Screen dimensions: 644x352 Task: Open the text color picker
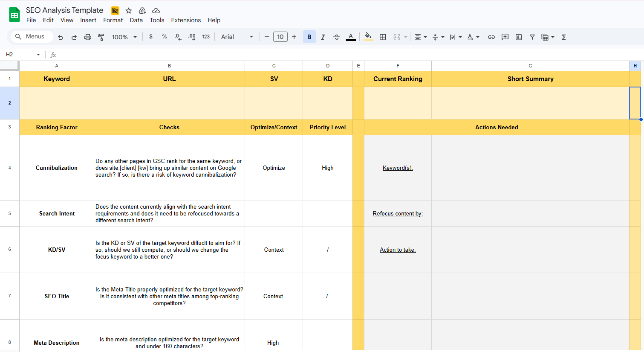coord(351,37)
